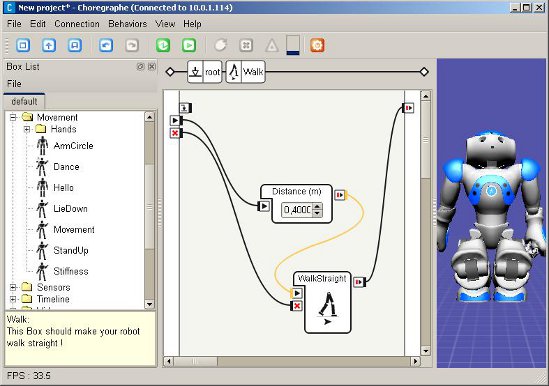Click the WalkStraight walking figure icon
The height and width of the screenshot is (386, 549).
pos(328,308)
